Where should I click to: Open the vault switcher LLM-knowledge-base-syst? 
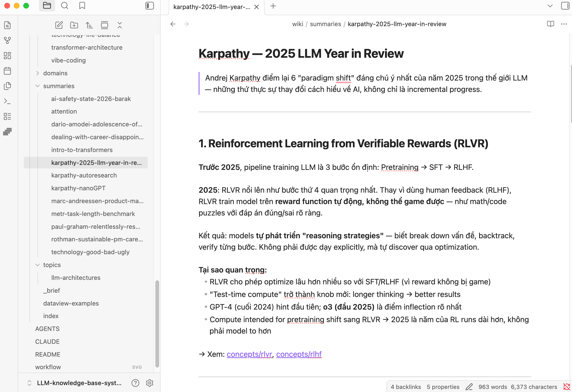(79, 383)
